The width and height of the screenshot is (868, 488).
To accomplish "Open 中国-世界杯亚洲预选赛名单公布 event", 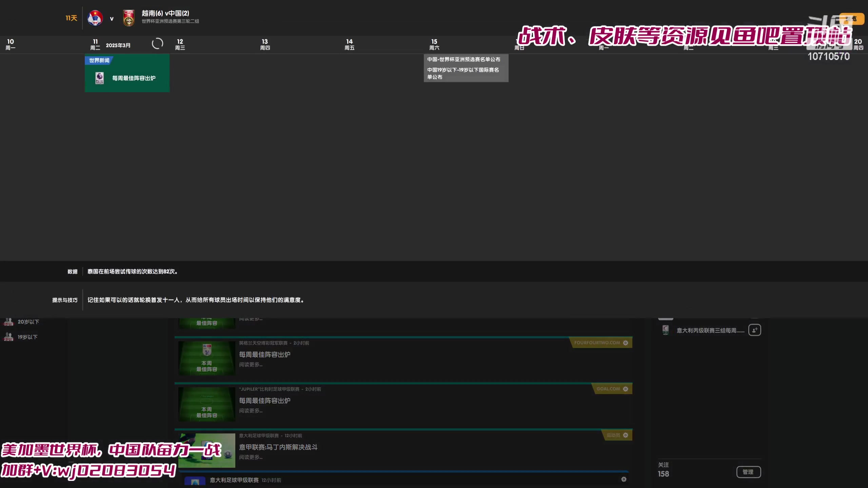I will [463, 59].
